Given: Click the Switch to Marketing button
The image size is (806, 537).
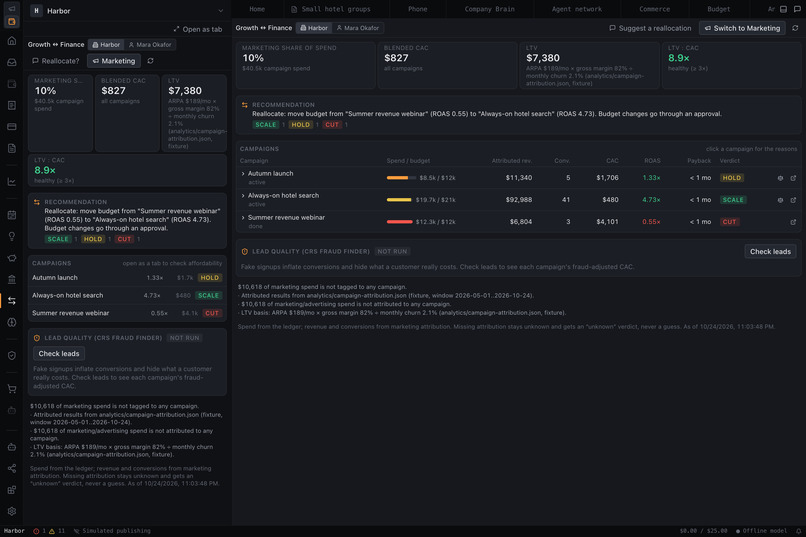Looking at the screenshot, I should click(742, 28).
